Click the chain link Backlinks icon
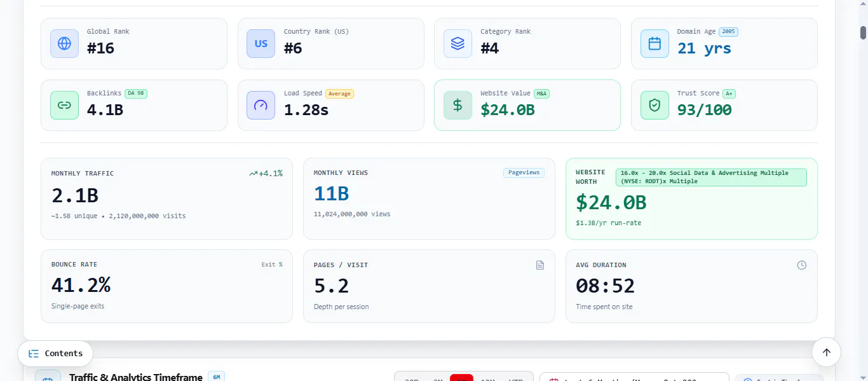Screen dimensions: 868x381 (64, 106)
